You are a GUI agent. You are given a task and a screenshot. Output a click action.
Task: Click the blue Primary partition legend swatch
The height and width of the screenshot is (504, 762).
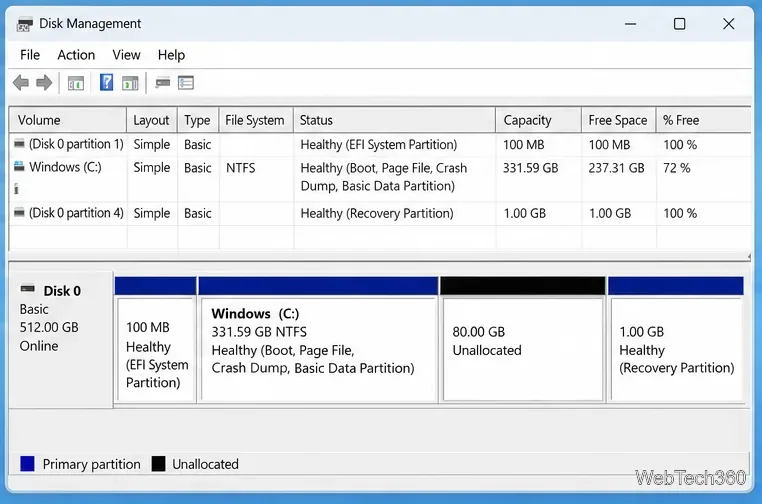[28, 464]
